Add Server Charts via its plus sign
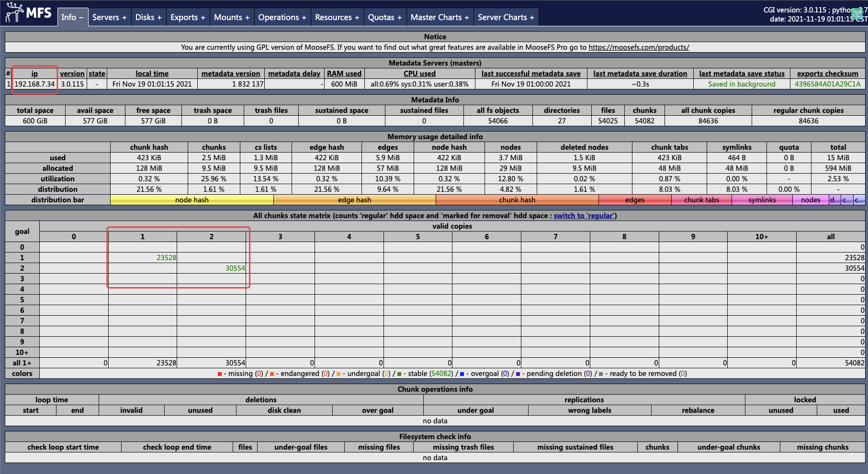Viewport: 868px width, 474px height. (x=532, y=17)
